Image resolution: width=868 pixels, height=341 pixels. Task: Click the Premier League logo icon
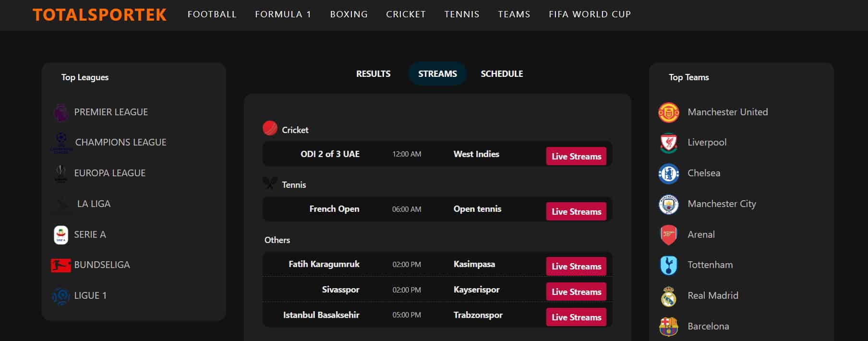(x=61, y=112)
